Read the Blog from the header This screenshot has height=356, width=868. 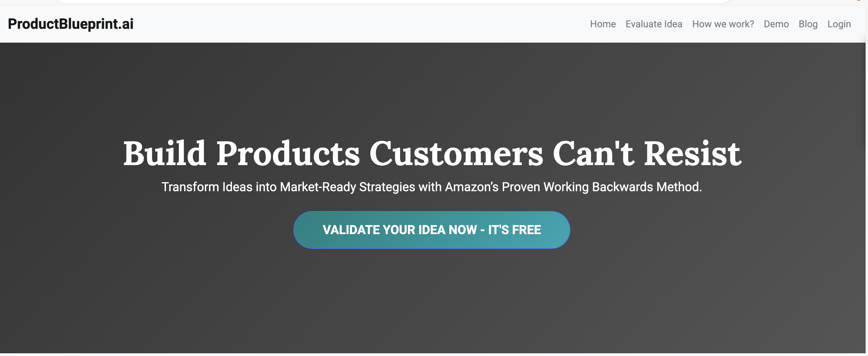click(808, 24)
